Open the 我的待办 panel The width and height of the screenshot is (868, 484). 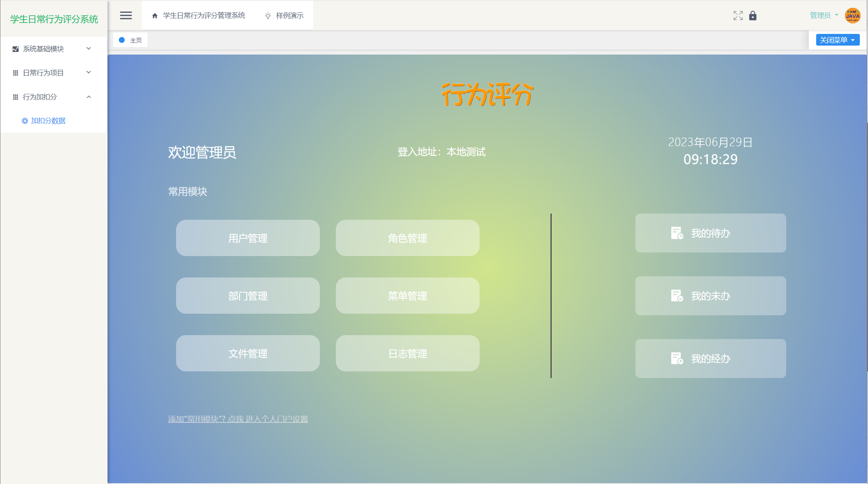[x=711, y=233]
